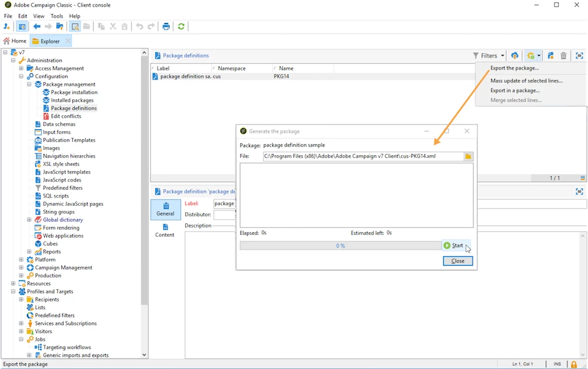Click the redo arrow in toolbar
Viewport: 588px width, 369px height.
151,26
